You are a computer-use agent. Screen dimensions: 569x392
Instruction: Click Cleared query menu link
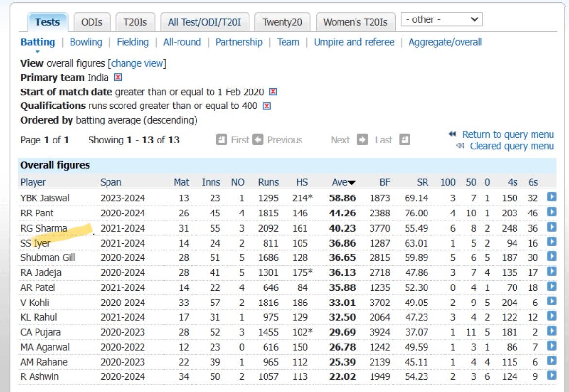point(512,146)
